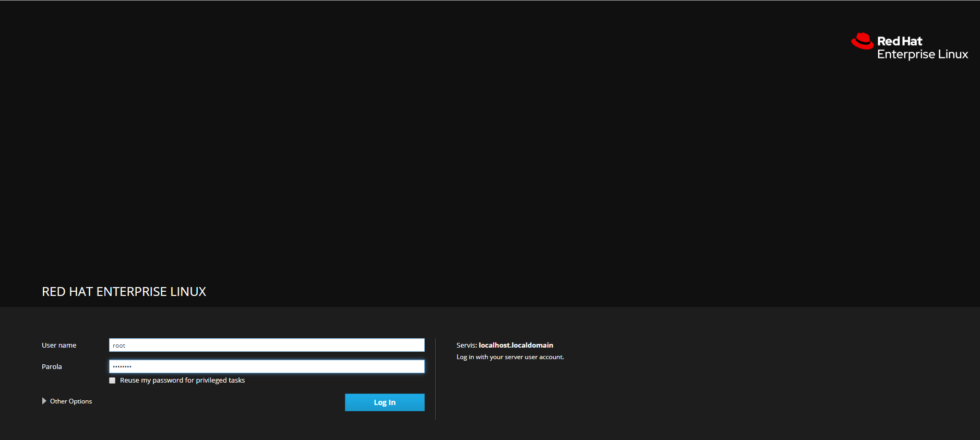Expand Other Options disclosure triangle

[x=44, y=401]
